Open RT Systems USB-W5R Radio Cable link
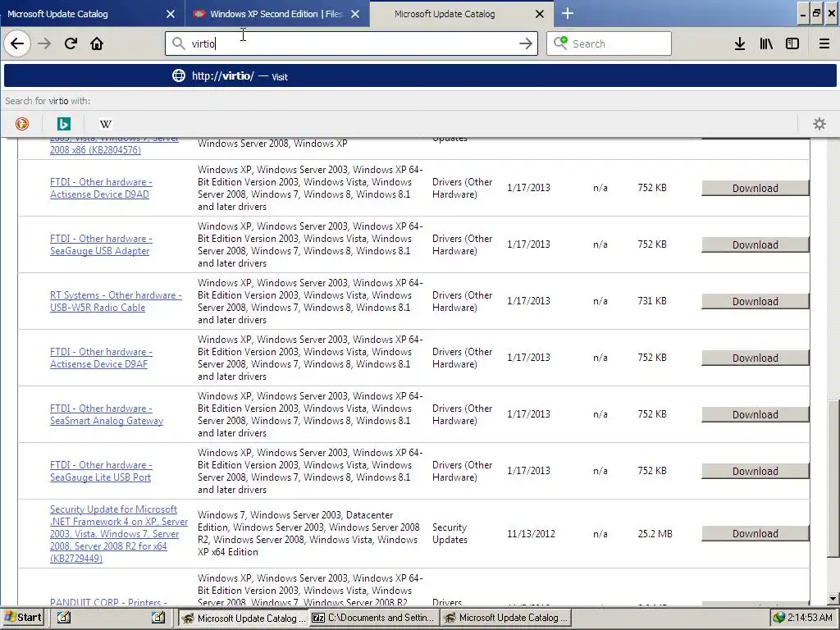 pyautogui.click(x=116, y=301)
